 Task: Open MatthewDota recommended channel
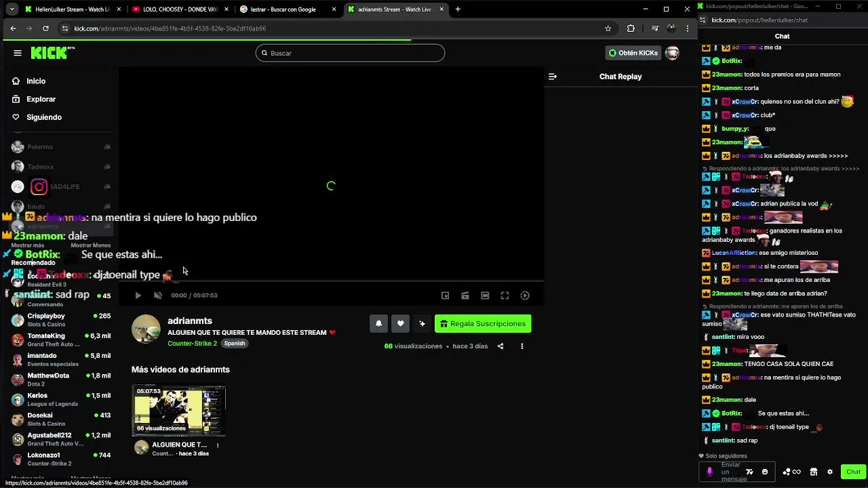click(61, 380)
